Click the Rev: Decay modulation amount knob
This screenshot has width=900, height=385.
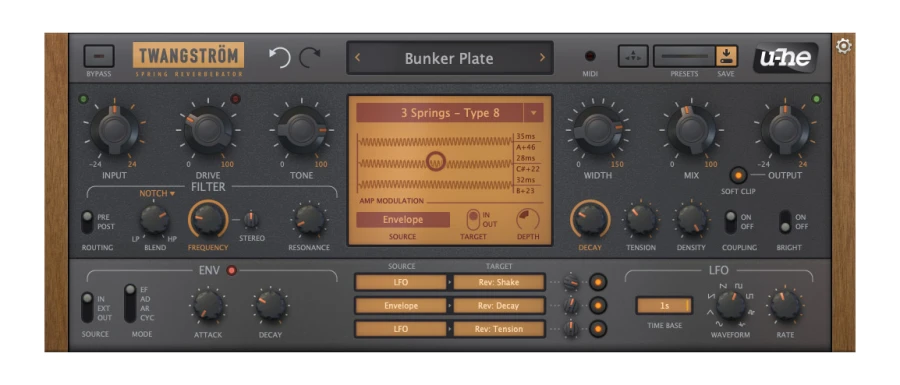click(571, 306)
